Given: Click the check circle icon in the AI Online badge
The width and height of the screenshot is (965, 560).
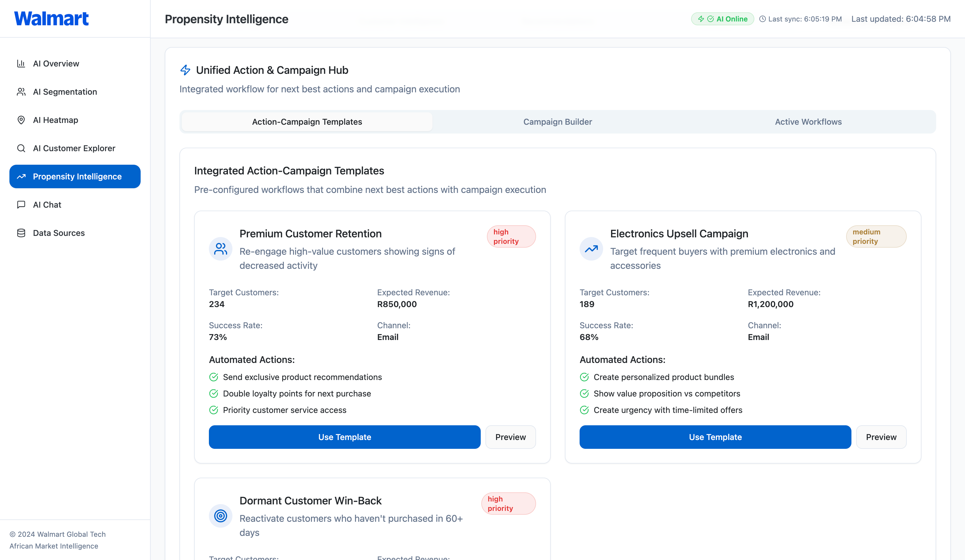Looking at the screenshot, I should (710, 19).
